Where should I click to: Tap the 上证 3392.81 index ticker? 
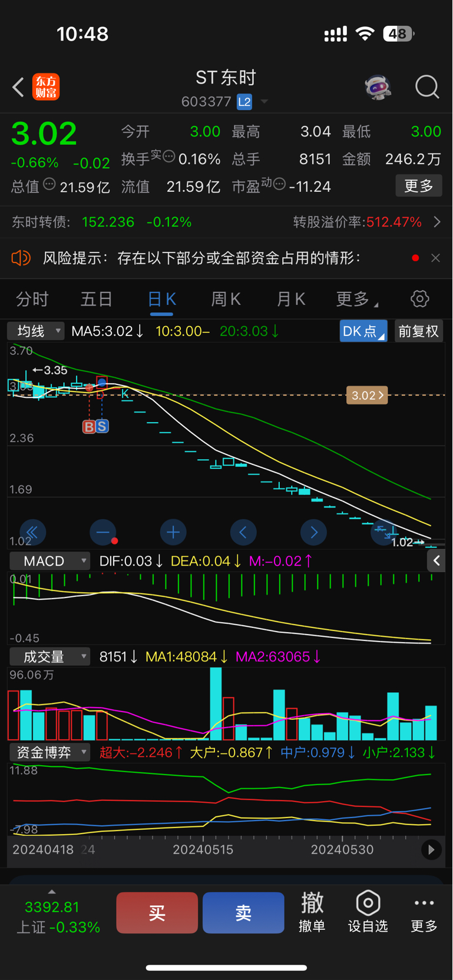pyautogui.click(x=57, y=917)
